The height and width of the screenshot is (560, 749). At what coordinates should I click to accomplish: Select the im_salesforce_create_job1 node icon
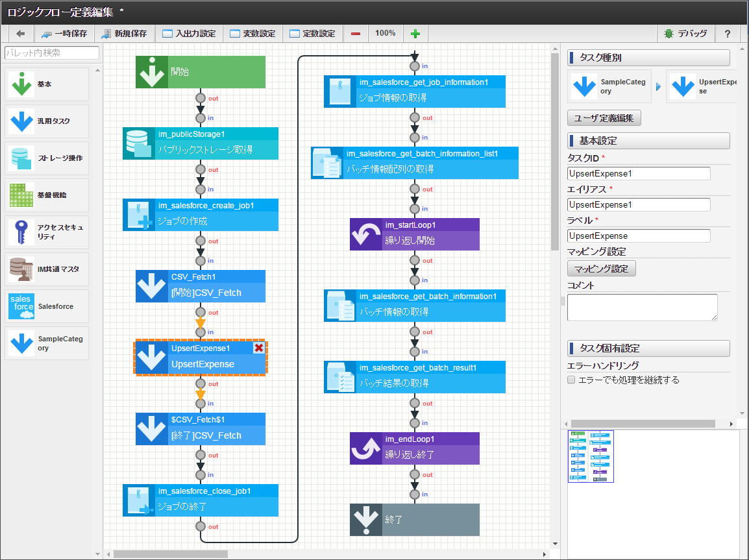[139, 215]
